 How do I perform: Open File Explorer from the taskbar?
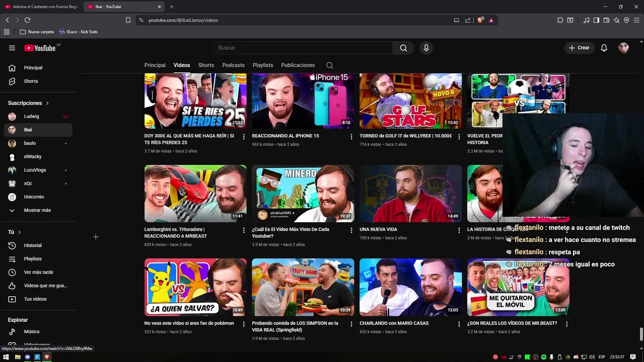18,357
